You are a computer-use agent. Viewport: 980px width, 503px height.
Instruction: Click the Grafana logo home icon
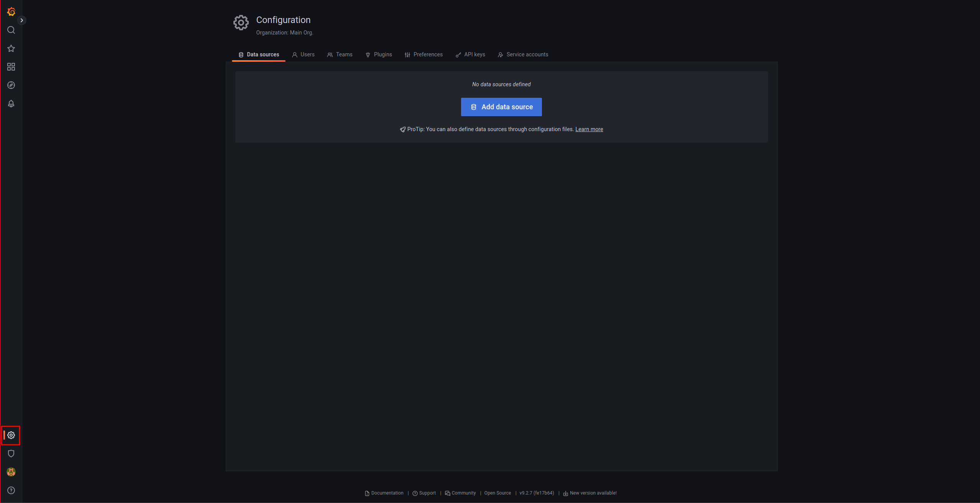11,12
